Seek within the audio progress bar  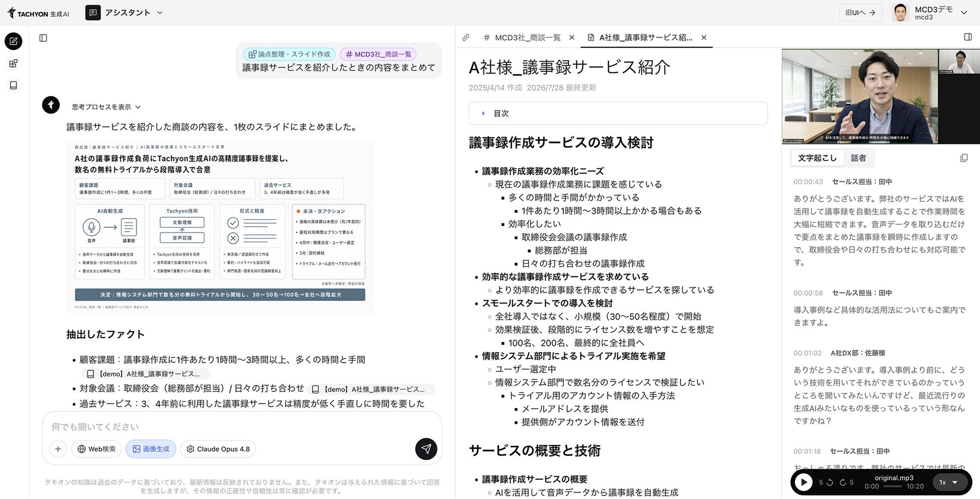pyautogui.click(x=893, y=486)
